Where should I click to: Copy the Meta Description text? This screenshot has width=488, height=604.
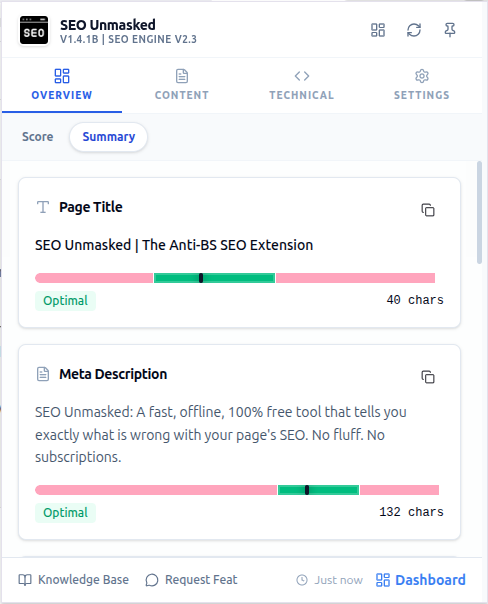pyautogui.click(x=428, y=377)
